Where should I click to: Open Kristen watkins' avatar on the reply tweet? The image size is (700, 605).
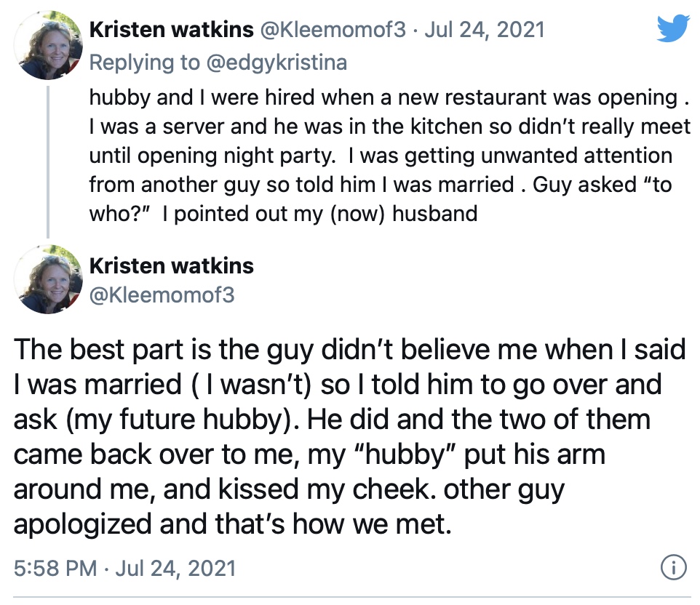(x=48, y=45)
